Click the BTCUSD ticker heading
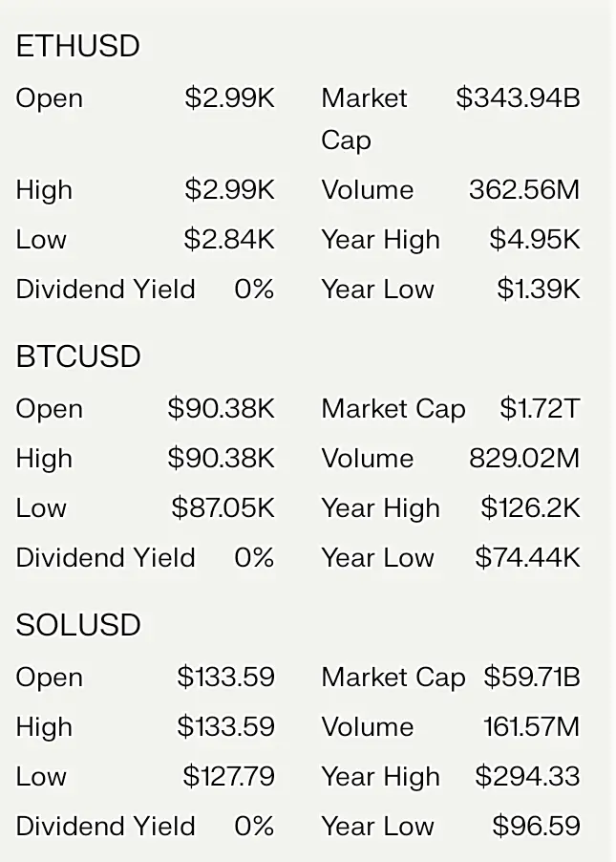 click(78, 356)
